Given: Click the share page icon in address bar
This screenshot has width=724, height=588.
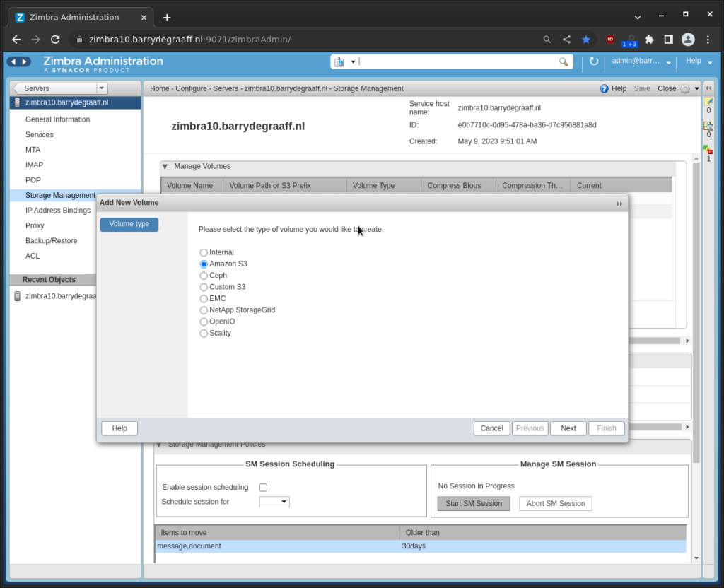Looking at the screenshot, I should (x=566, y=40).
